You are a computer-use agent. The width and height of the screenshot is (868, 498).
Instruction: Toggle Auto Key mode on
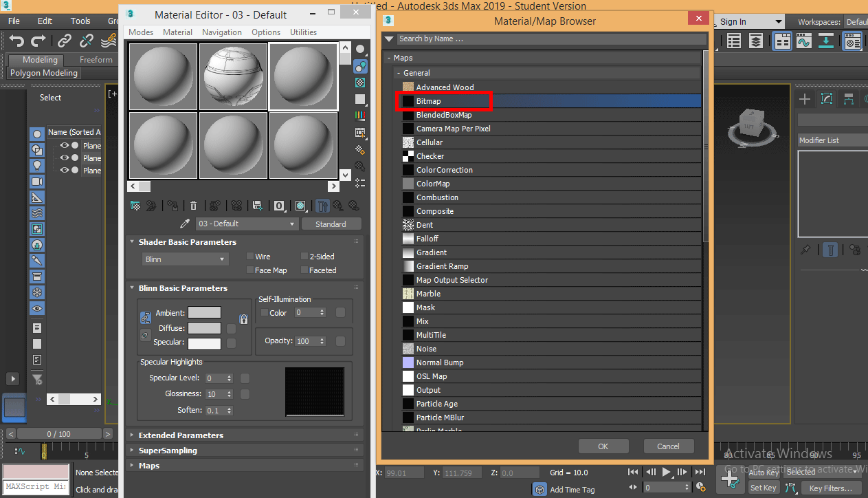[763, 473]
